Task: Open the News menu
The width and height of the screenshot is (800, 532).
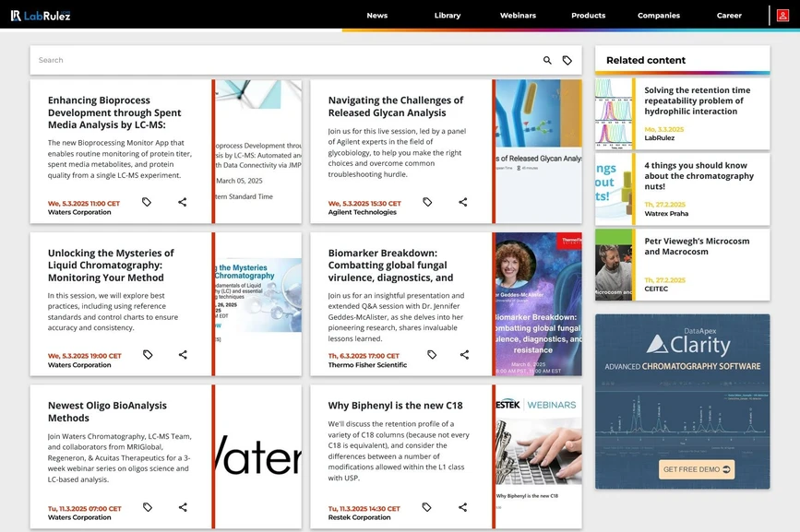Action: pyautogui.click(x=376, y=16)
